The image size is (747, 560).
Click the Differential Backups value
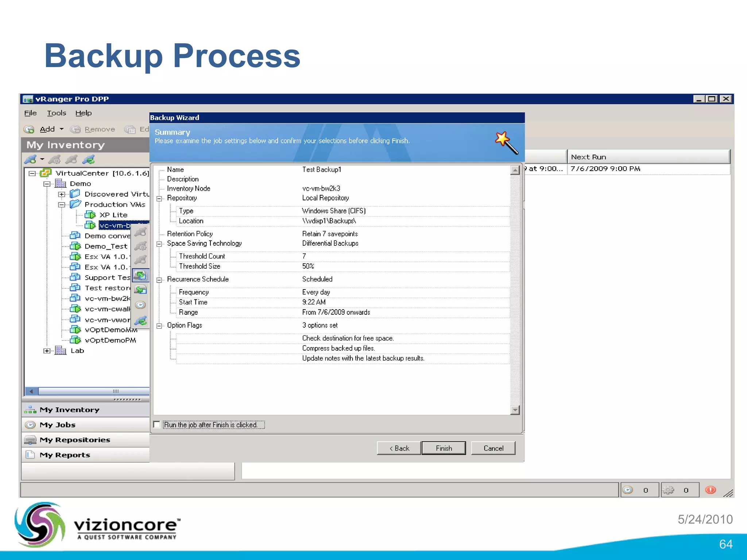click(330, 243)
